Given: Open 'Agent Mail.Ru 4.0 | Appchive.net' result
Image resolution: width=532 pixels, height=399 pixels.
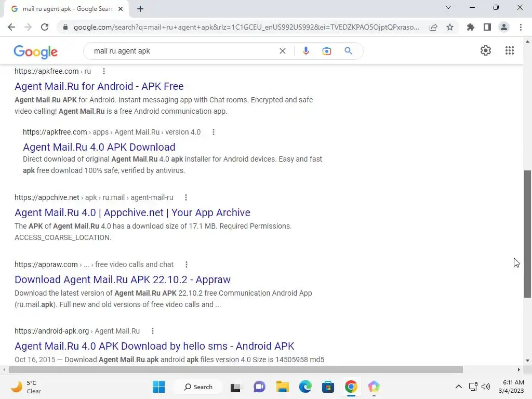Looking at the screenshot, I should pyautogui.click(x=132, y=212).
